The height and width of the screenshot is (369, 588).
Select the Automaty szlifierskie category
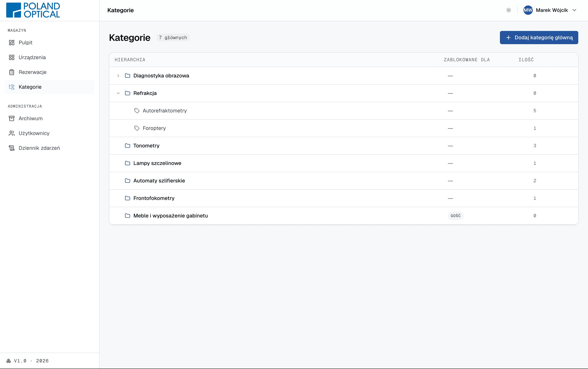[x=159, y=181]
